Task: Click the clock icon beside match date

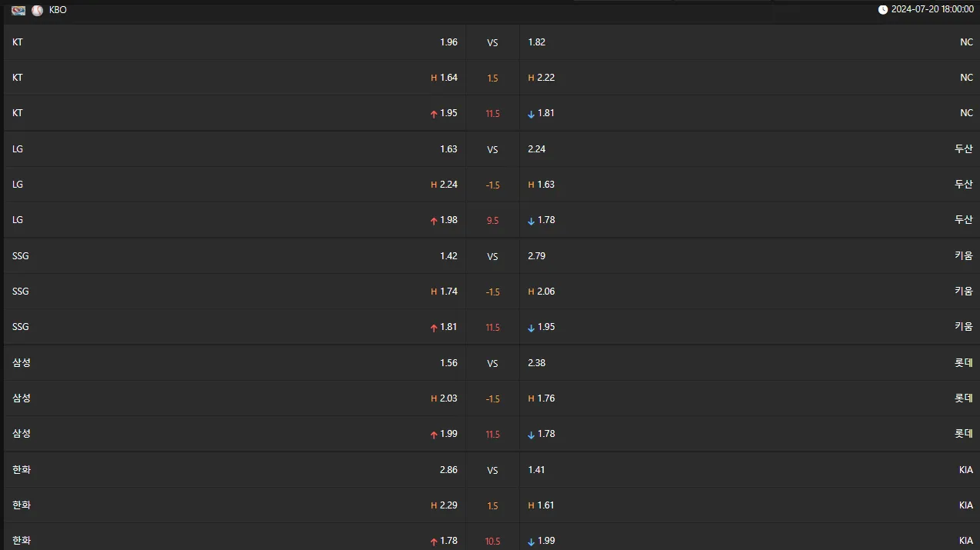Action: [883, 10]
